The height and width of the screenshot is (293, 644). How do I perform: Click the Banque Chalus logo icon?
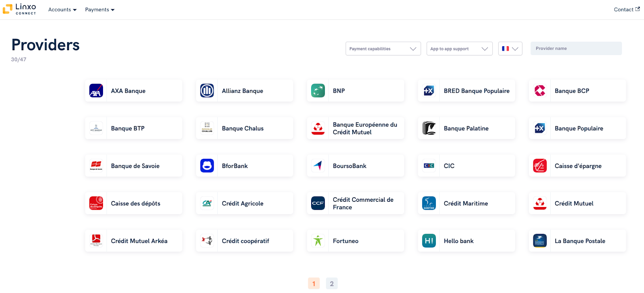click(207, 128)
